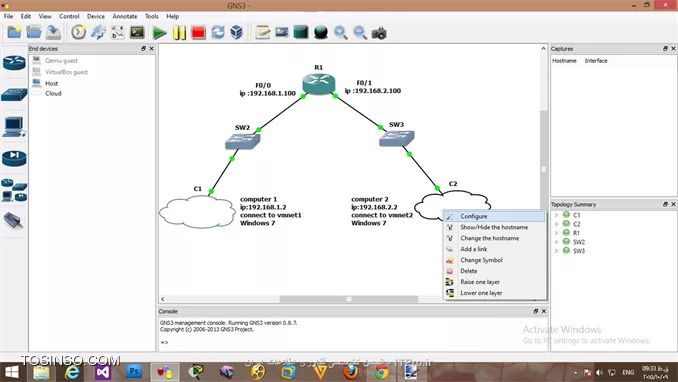Expand SW3 in Topology Summary
Screen dimensions: 678x382
[x=556, y=251]
